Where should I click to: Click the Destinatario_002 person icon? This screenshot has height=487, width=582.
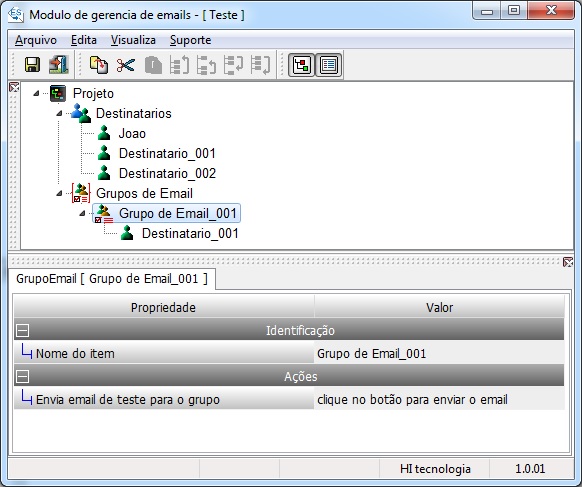(104, 173)
